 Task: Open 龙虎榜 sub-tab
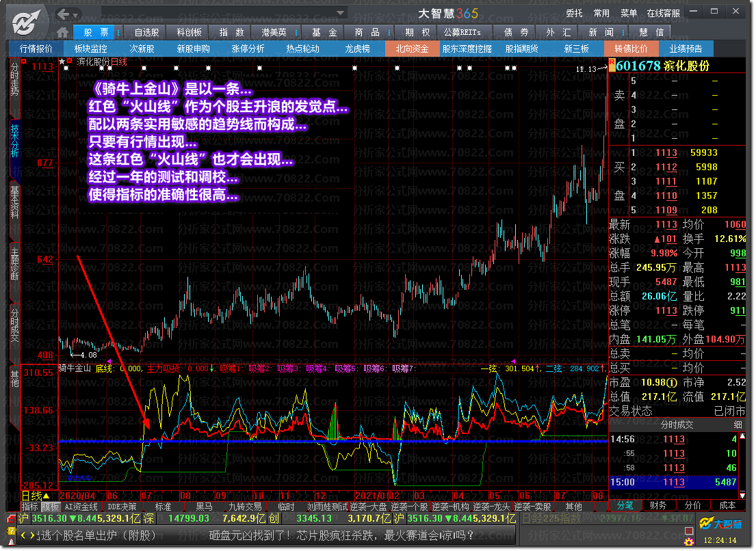[x=357, y=49]
